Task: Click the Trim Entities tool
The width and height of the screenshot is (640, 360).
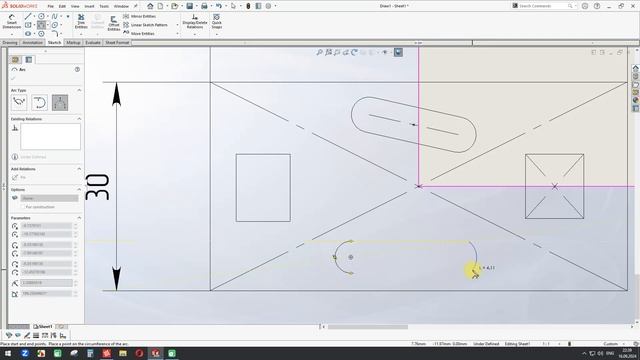Action: pos(81,21)
